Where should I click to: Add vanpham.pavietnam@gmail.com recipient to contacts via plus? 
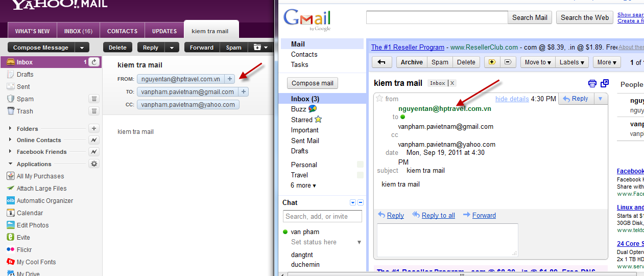coord(244,92)
